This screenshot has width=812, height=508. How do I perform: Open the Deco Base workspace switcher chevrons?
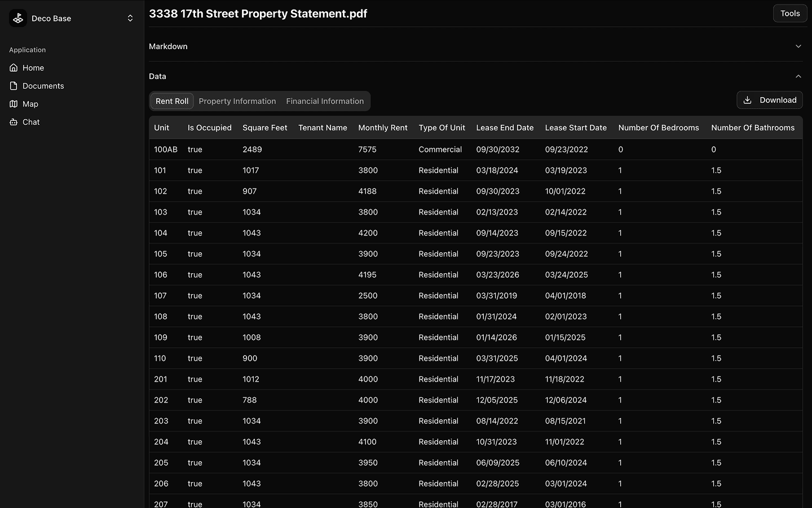[130, 18]
